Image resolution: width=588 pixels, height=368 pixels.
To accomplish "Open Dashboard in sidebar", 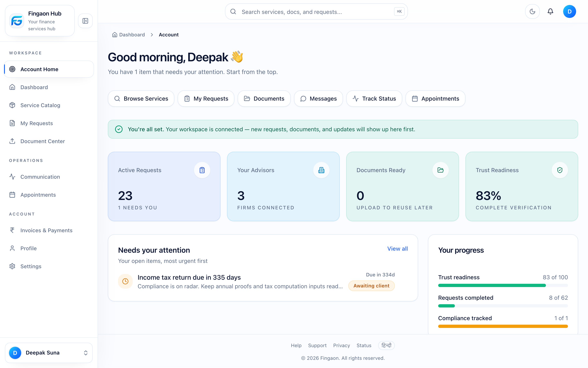I will tap(49, 87).
